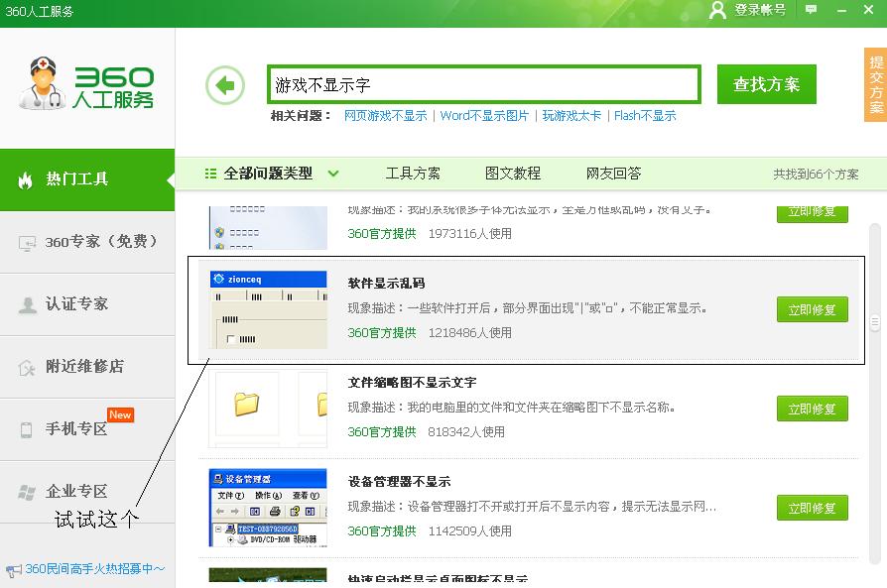Click the person icon beside 认证专家
This screenshot has width=887, height=588.
click(x=27, y=305)
